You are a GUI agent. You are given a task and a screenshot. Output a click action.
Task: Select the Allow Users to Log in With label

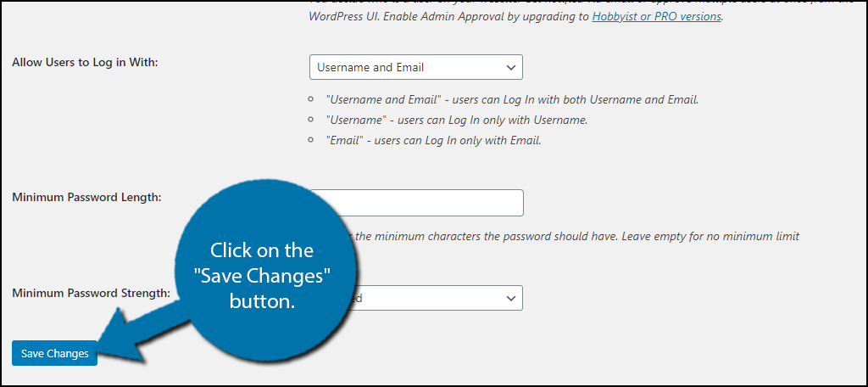tap(85, 62)
